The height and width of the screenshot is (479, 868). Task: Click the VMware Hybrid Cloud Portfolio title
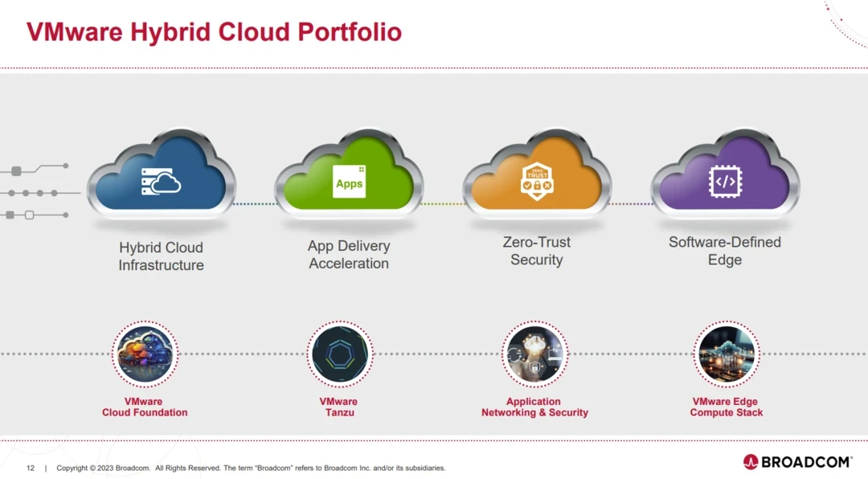214,32
